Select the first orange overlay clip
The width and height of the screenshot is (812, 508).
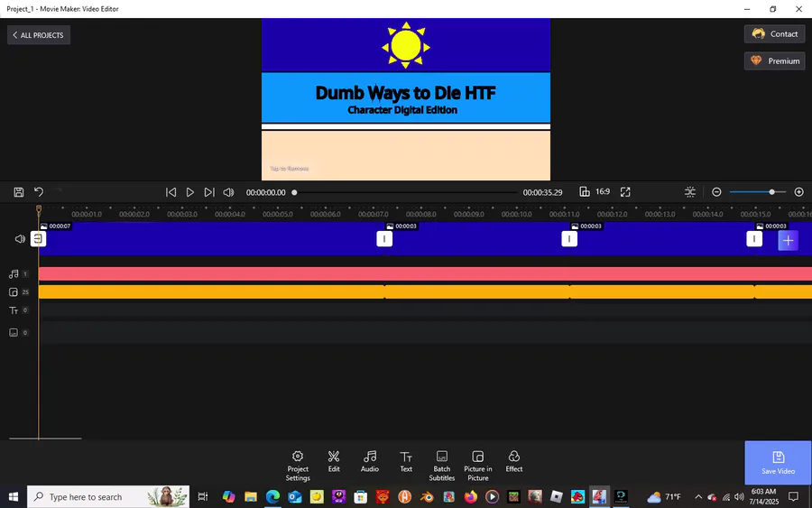(211, 292)
